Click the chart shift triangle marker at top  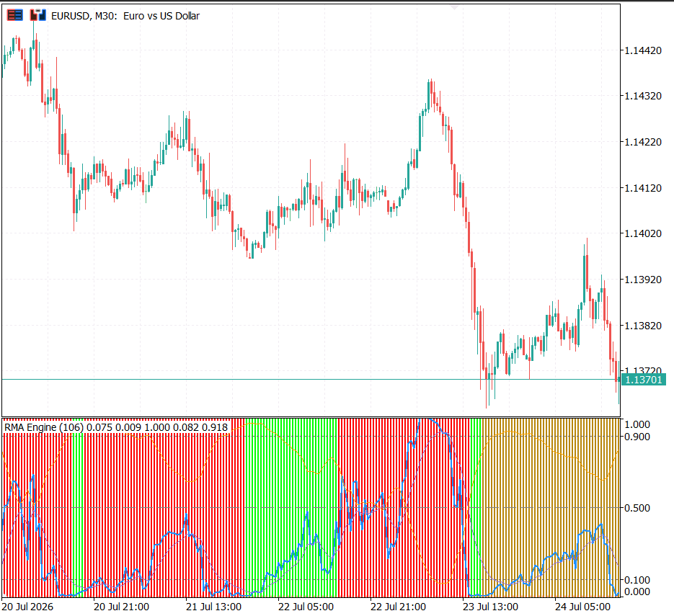(455, 7)
